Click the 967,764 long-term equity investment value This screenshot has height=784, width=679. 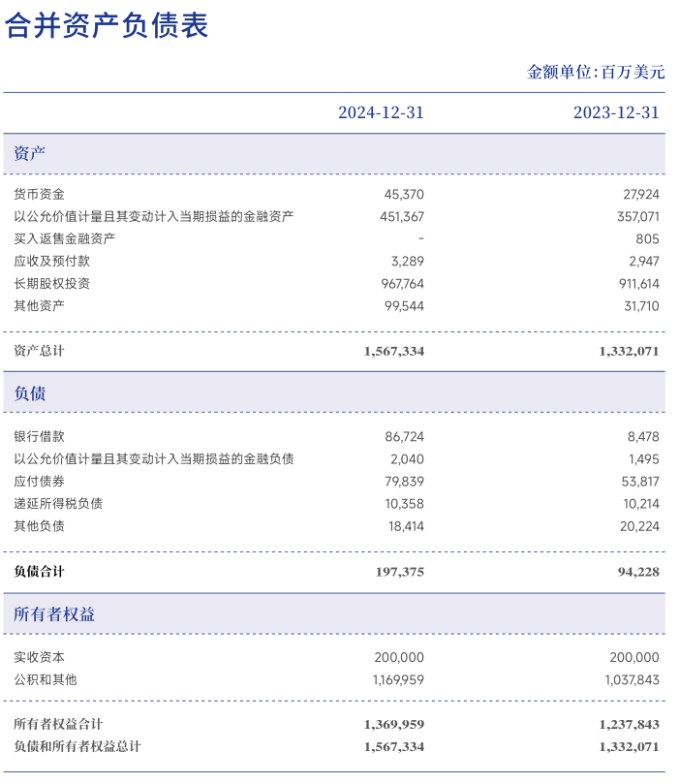[402, 284]
